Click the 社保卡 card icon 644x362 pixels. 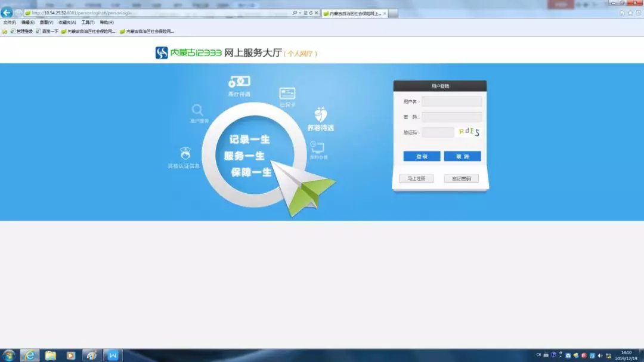point(287,93)
